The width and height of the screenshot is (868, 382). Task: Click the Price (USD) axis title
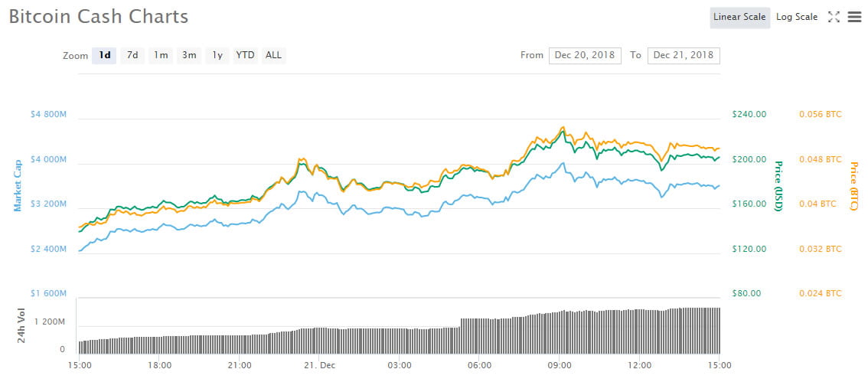coord(778,186)
